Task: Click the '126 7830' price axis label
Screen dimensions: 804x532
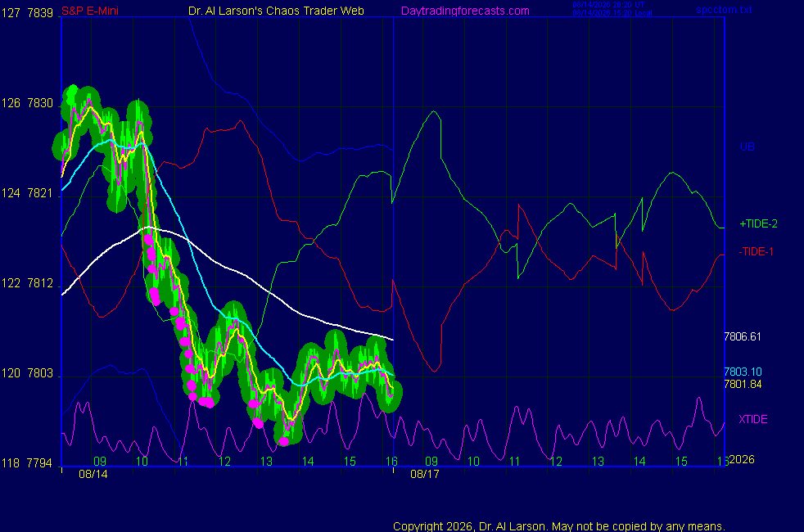Action: [x=27, y=103]
